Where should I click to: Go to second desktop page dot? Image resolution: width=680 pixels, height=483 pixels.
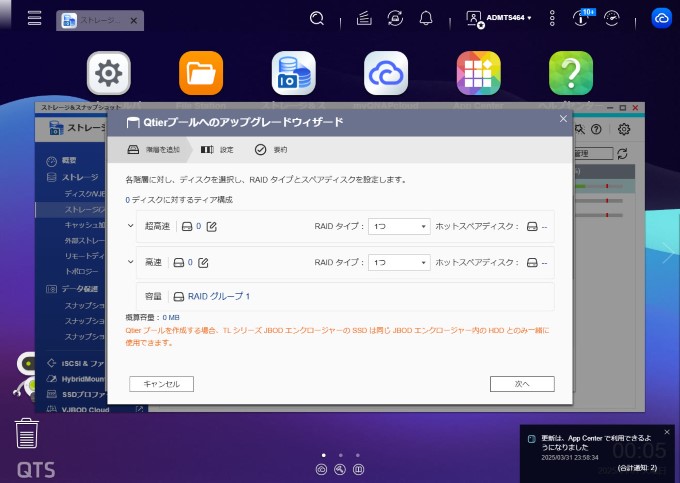(x=341, y=455)
